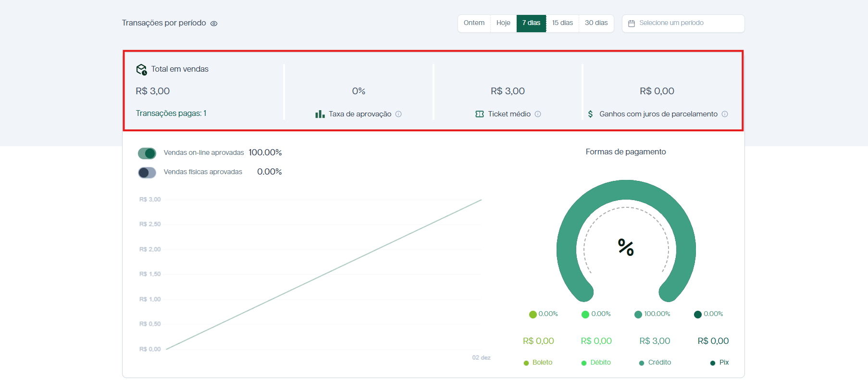This screenshot has height=380, width=868.
Task: Show the 15 dias period
Action: 562,23
